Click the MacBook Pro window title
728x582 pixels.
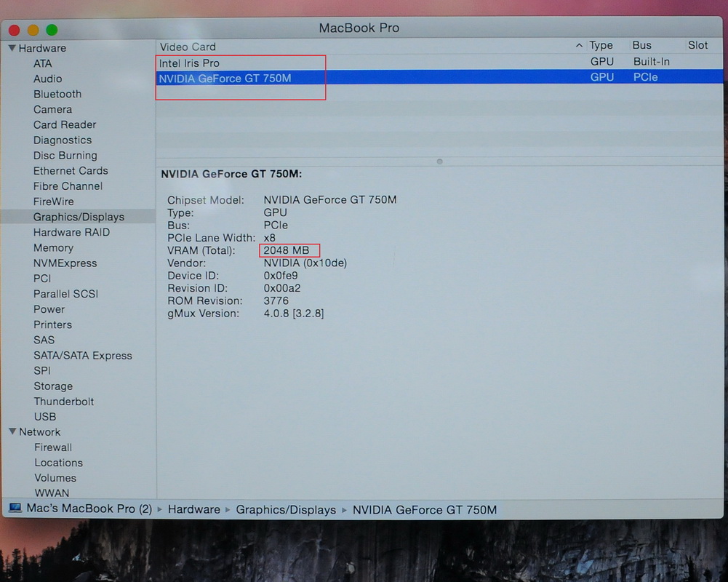click(359, 28)
